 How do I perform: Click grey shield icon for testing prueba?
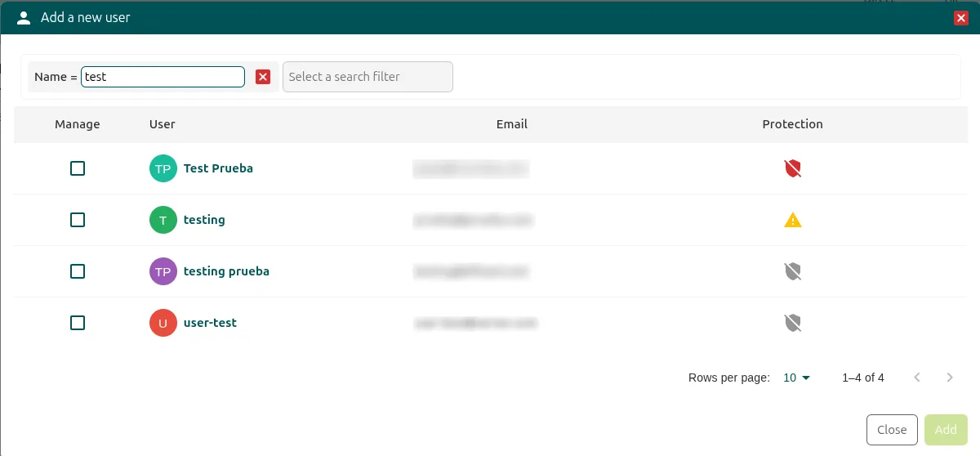[792, 271]
